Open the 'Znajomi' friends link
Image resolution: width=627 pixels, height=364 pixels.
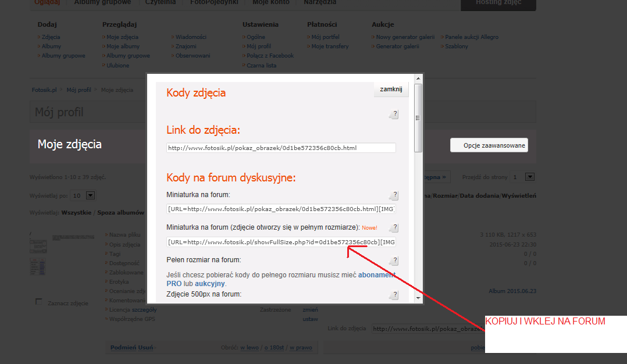[x=186, y=47]
